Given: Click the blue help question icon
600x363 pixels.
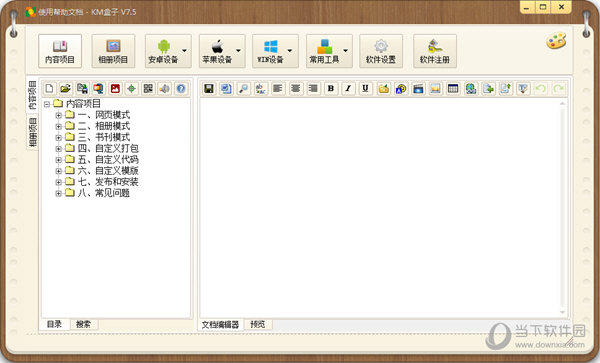Looking at the screenshot, I should click(181, 89).
